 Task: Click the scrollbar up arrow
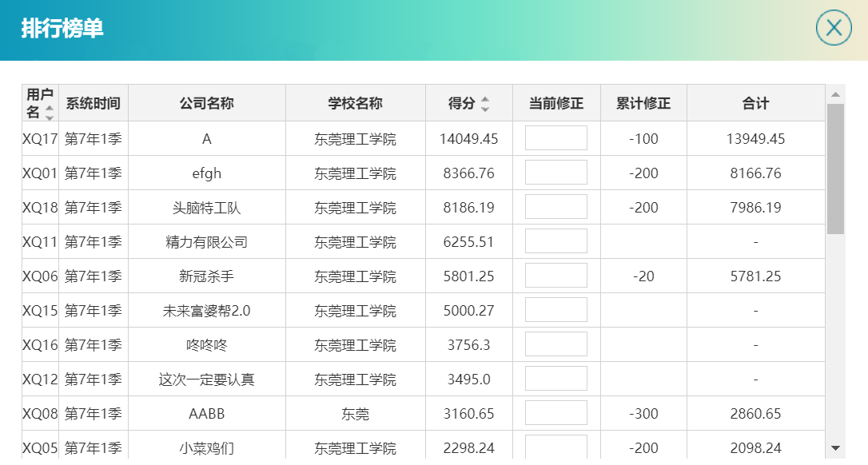pyautogui.click(x=835, y=95)
